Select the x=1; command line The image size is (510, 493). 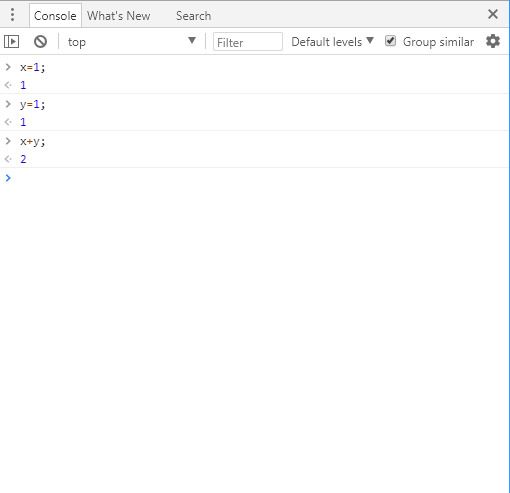32,68
